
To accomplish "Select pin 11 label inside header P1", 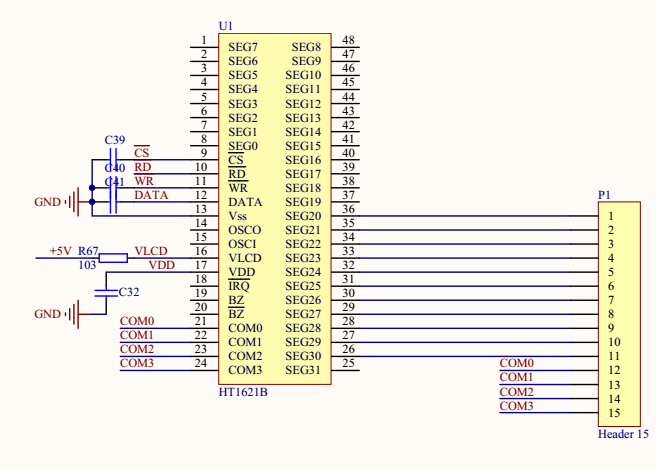I will 614,356.
